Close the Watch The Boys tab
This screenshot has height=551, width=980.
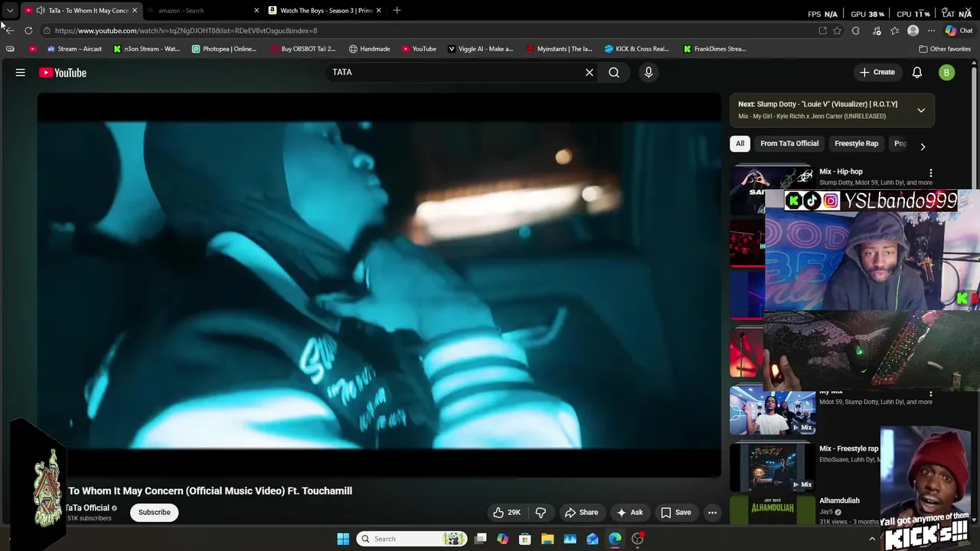point(378,11)
